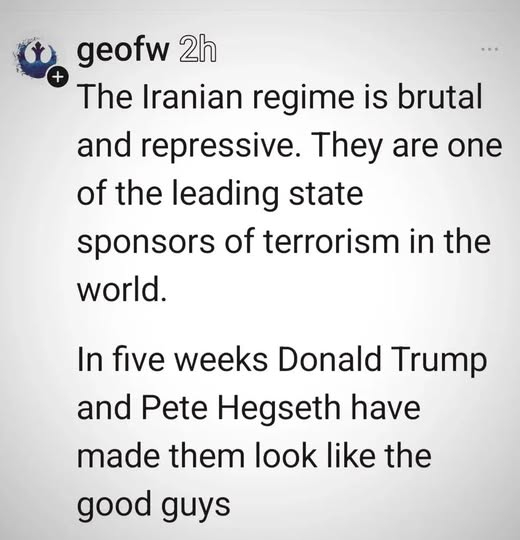
Task: Click the phrase "like the" in post
Action: coord(378,455)
